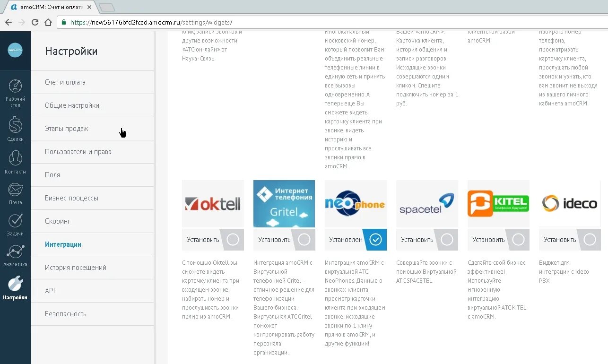Open Пользователи и права settings
The image size is (608, 364).
point(77,151)
